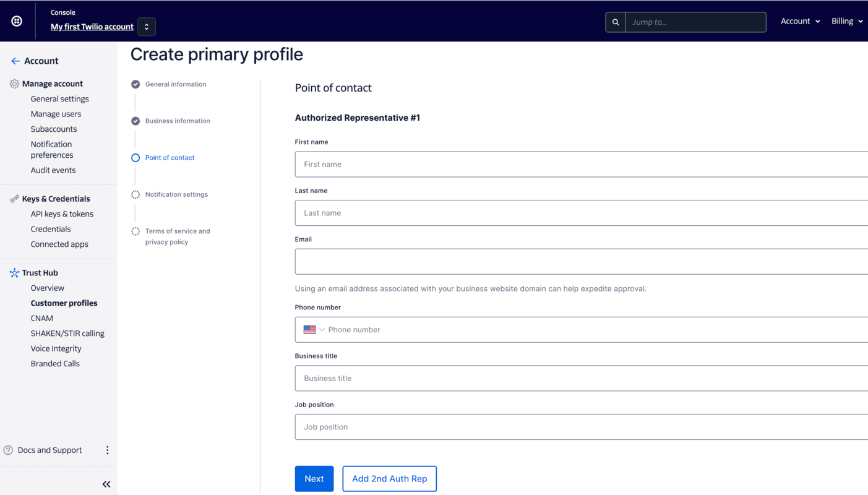The height and width of the screenshot is (495, 868).
Task: Click the Next button
Action: pyautogui.click(x=314, y=478)
